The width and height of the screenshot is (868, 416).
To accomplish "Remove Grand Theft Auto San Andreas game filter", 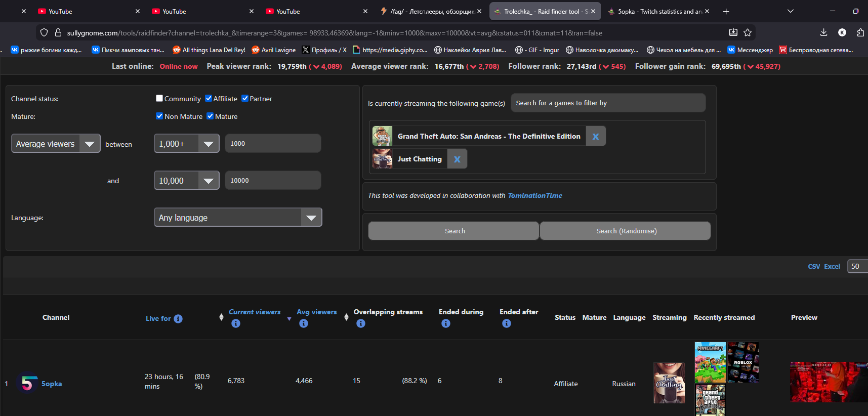I will 596,136.
